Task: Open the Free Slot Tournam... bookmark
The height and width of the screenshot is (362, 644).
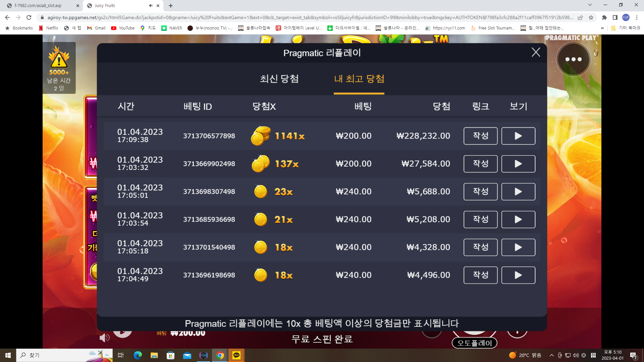Action: coord(493,28)
